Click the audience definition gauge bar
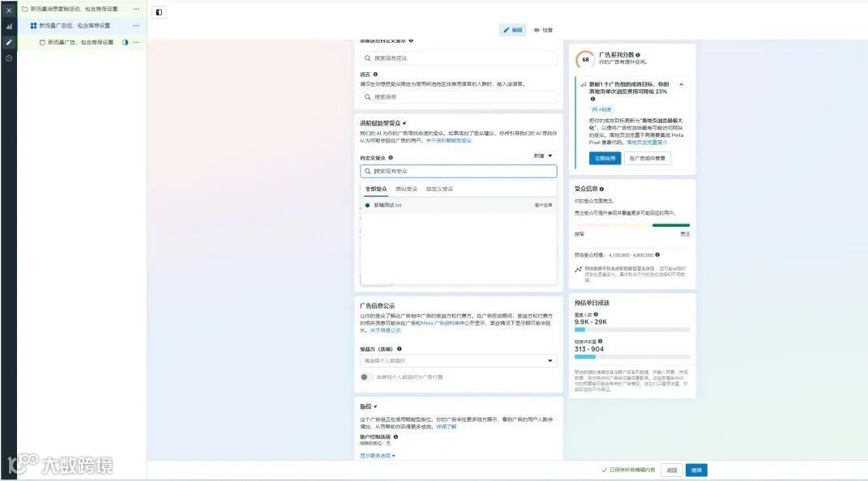Image resolution: width=868 pixels, height=481 pixels. tap(632, 226)
